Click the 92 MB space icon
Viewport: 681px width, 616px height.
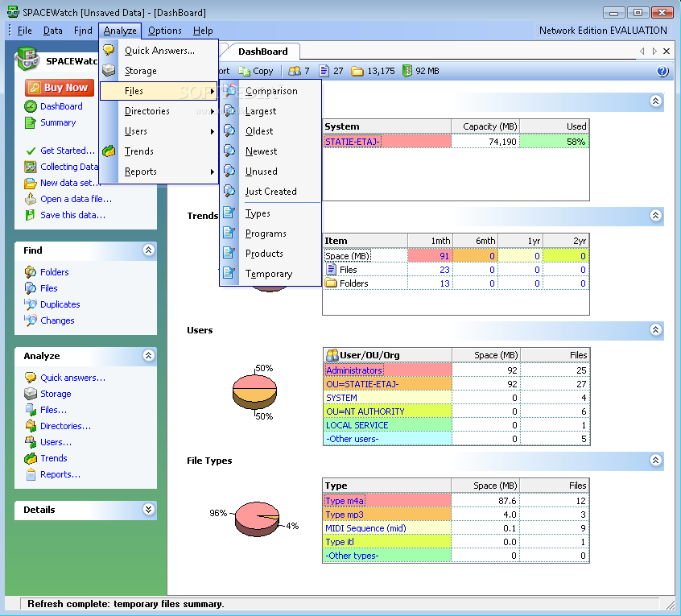[x=407, y=71]
